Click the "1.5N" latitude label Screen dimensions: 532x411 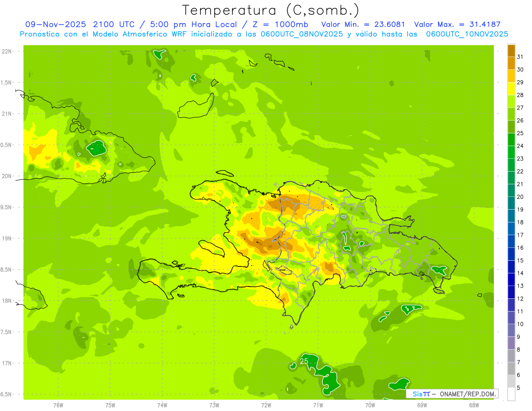(x=7, y=82)
